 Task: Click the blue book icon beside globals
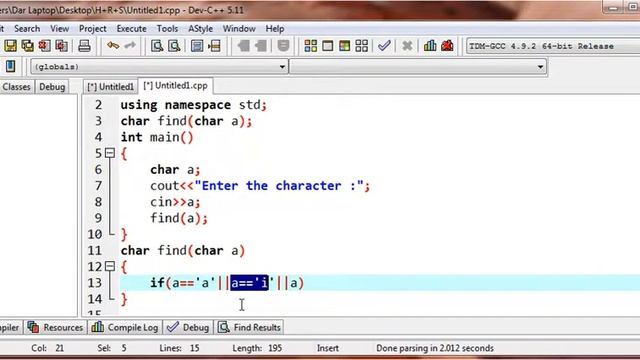(11, 66)
